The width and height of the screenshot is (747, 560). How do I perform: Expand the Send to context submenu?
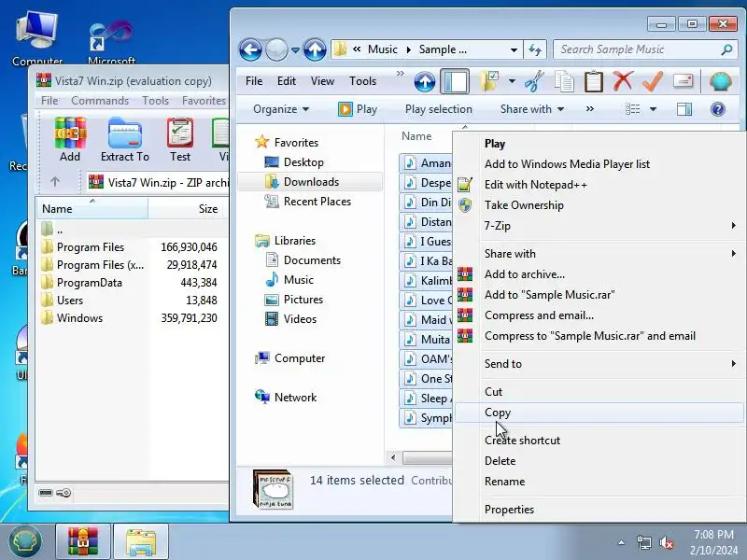pos(599,364)
